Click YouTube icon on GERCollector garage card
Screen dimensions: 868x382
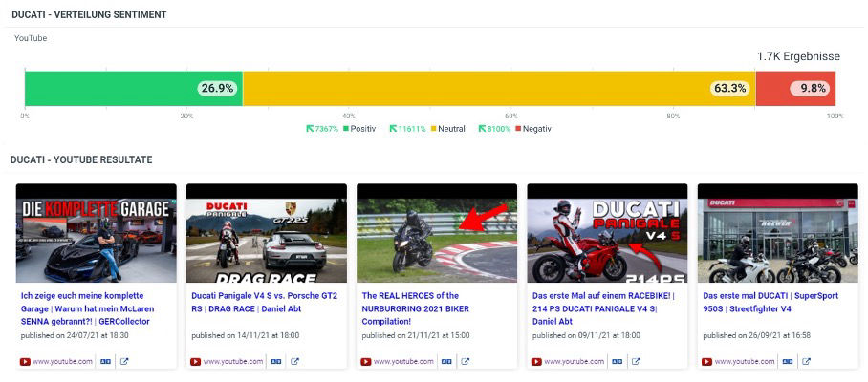(x=25, y=362)
